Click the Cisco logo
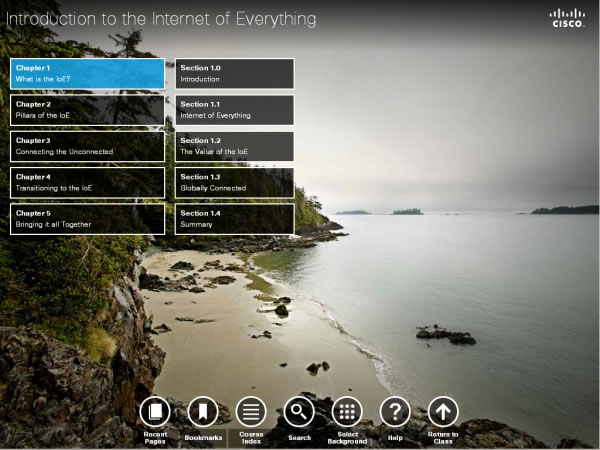 [x=569, y=19]
